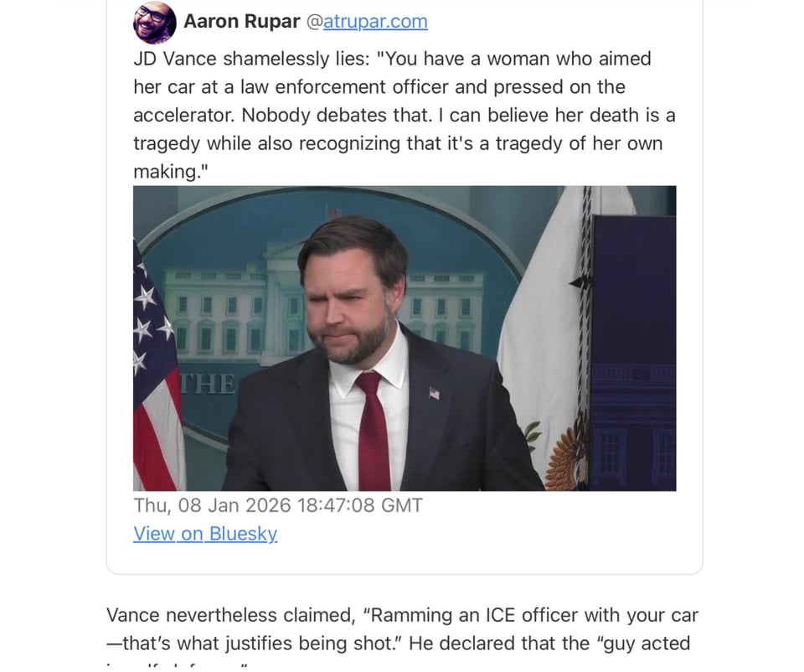Image resolution: width=804 pixels, height=672 pixels.
Task: Click the avatar photo showing glasses and beard
Action: 153,22
